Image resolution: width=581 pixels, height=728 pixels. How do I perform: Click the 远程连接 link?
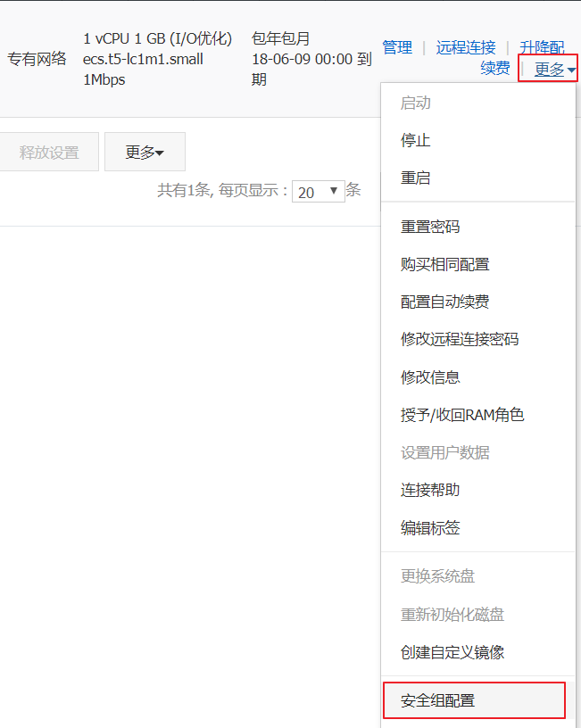[x=466, y=47]
